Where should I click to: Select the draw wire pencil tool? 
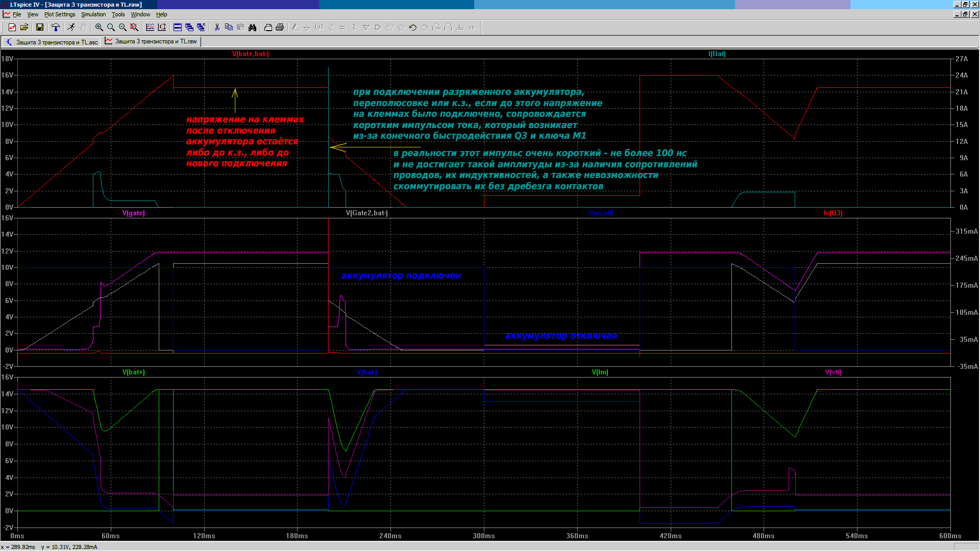296,28
